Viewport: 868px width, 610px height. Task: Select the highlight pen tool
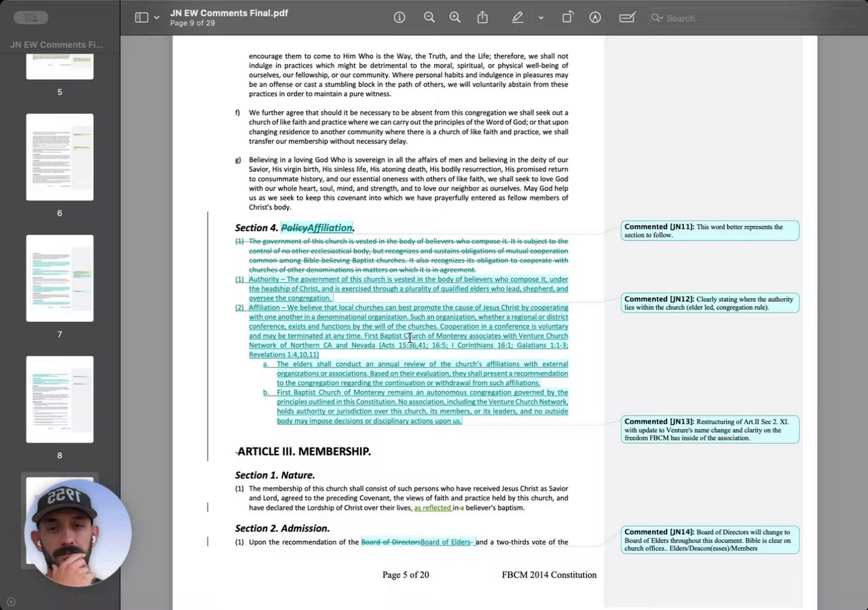517,18
